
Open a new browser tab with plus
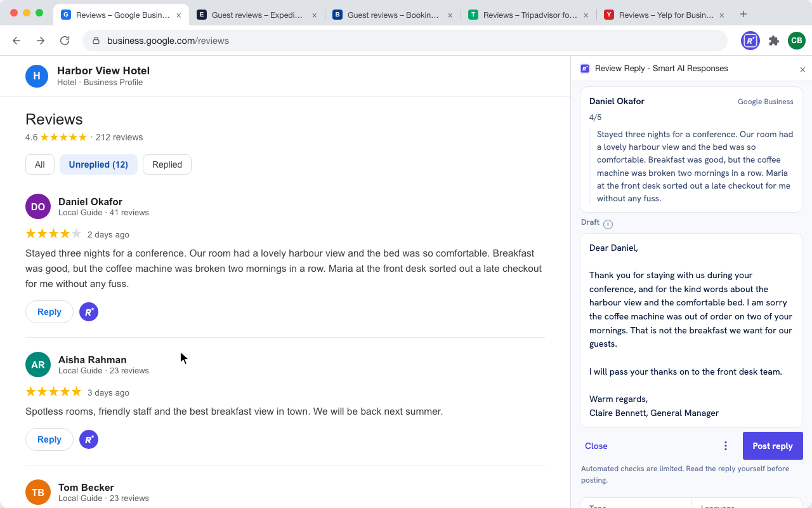point(743,14)
